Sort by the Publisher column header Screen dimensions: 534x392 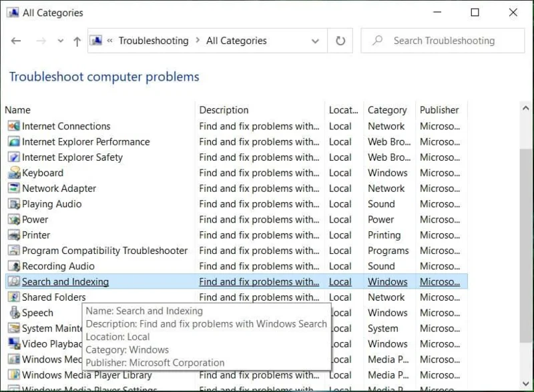click(439, 110)
